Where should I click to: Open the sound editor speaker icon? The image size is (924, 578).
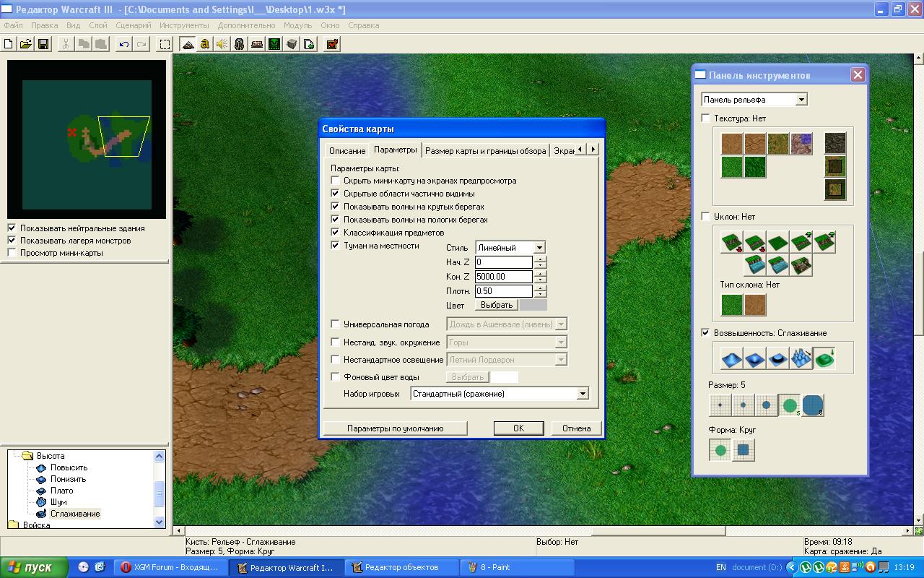pos(222,44)
